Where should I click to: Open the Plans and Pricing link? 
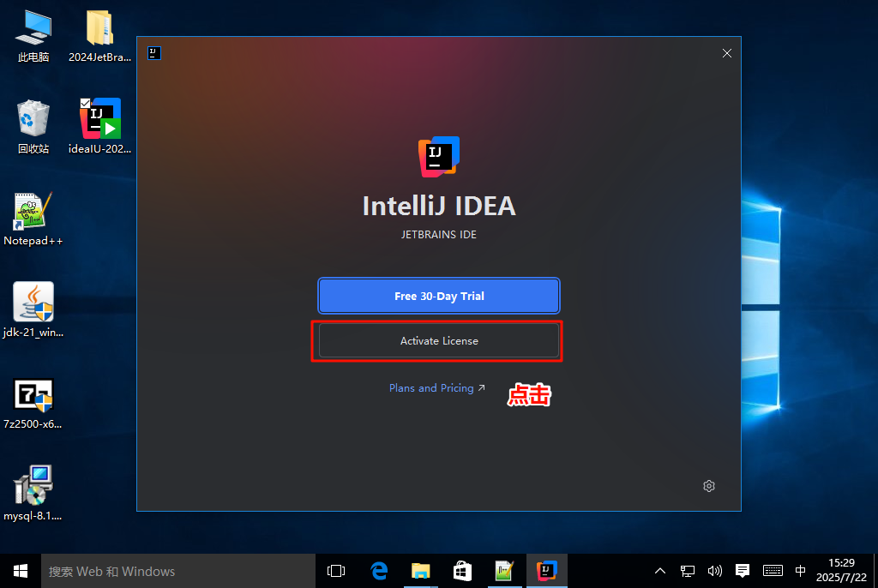(436, 388)
